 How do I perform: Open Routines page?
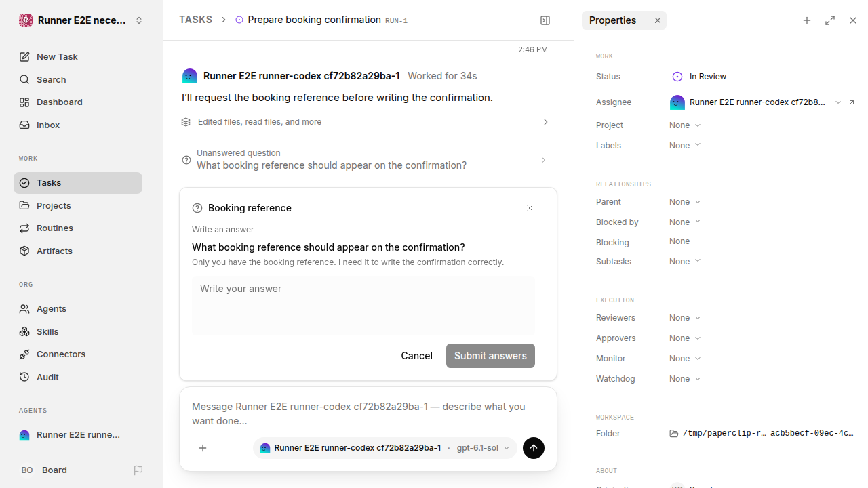pyautogui.click(x=78, y=228)
